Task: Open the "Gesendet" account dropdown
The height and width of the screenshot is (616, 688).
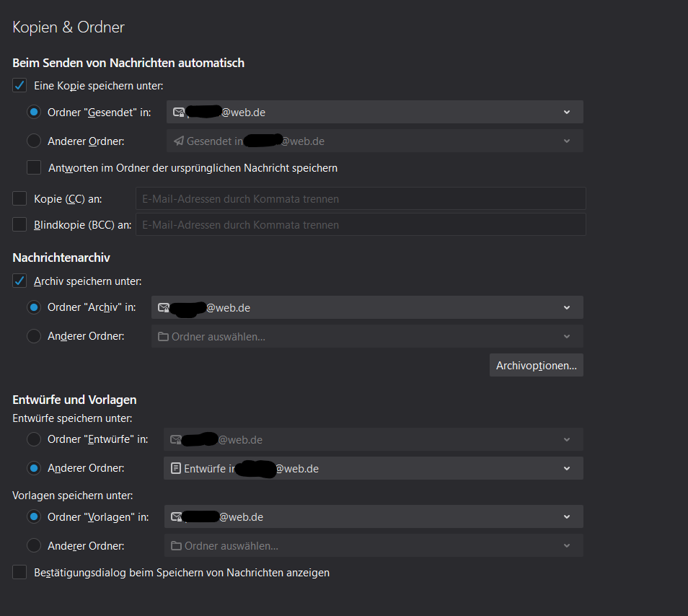Action: click(x=374, y=112)
